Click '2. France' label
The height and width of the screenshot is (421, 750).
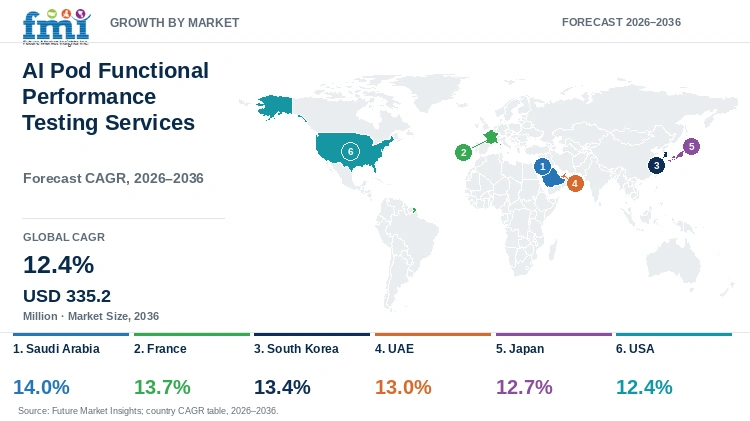tap(160, 349)
